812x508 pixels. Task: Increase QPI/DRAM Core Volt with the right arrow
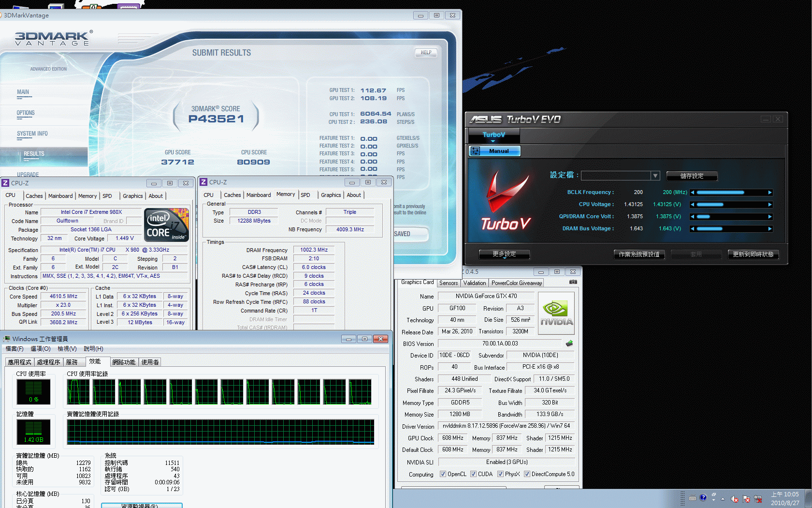click(x=770, y=217)
